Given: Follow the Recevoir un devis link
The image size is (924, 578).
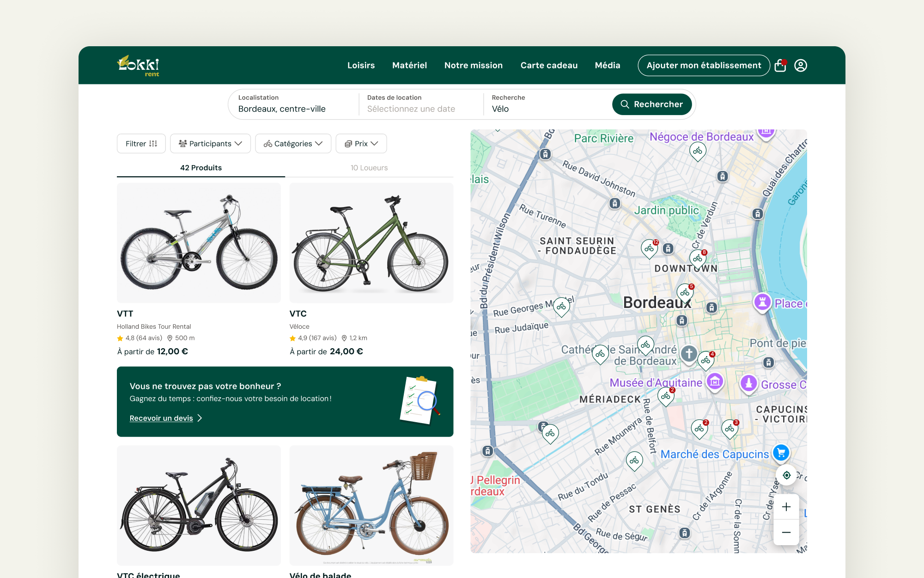Looking at the screenshot, I should click(161, 418).
